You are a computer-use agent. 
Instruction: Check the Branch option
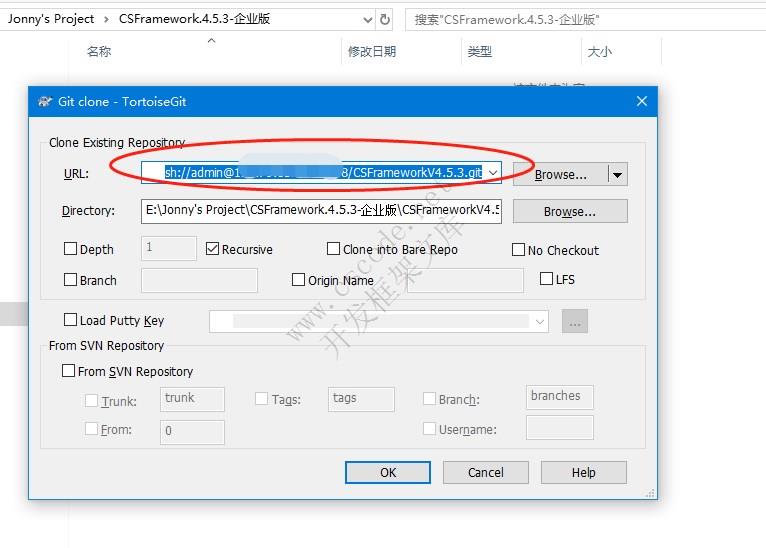71,280
